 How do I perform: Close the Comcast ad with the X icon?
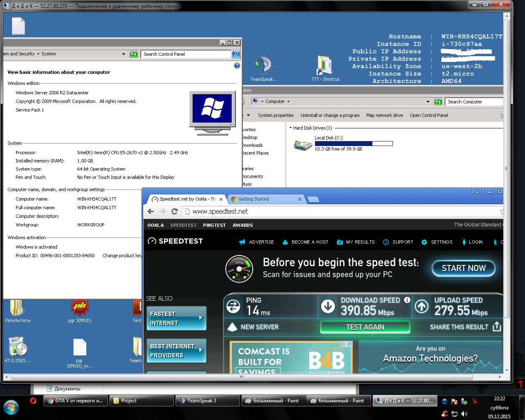click(x=349, y=344)
